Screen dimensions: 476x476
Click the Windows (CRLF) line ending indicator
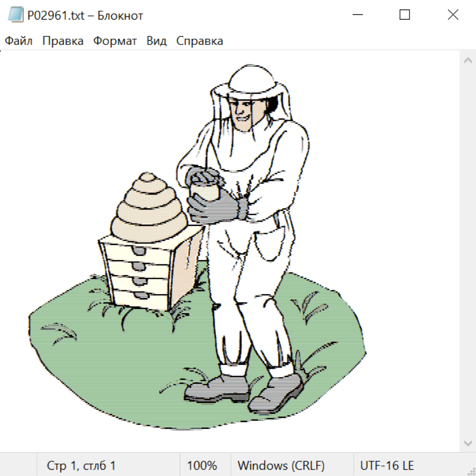click(281, 465)
